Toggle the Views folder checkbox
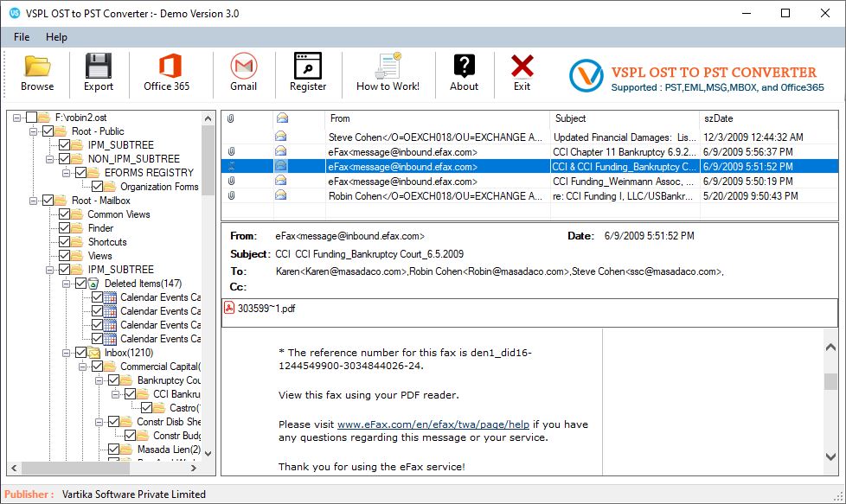The height and width of the screenshot is (504, 846). coord(64,256)
